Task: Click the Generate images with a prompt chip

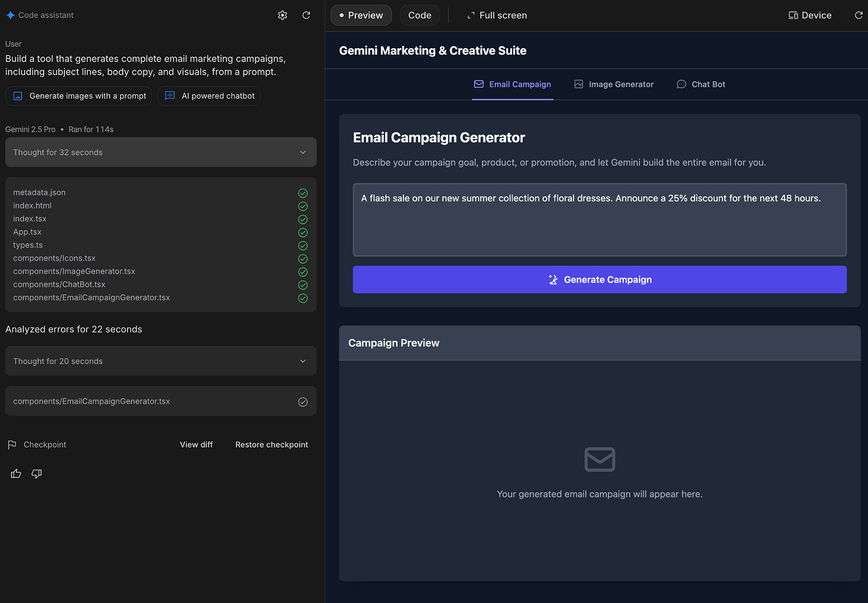Action: [x=79, y=96]
